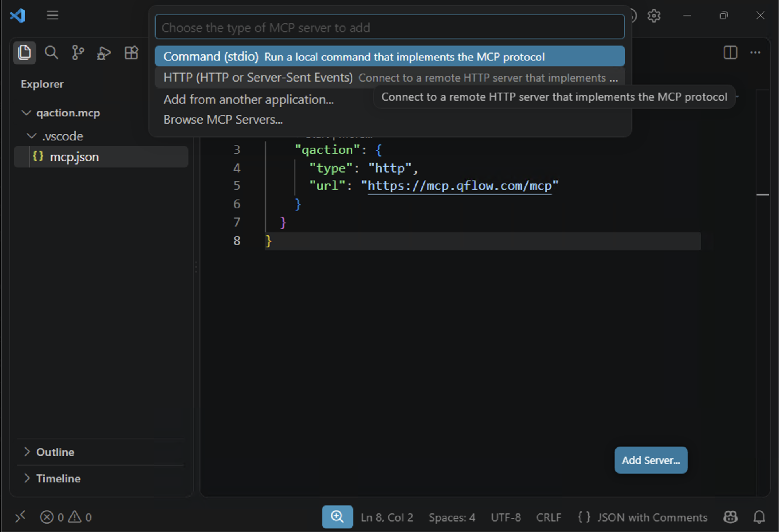Open the Manage settings gear icon
Screen dimensions: 779x532
click(654, 16)
